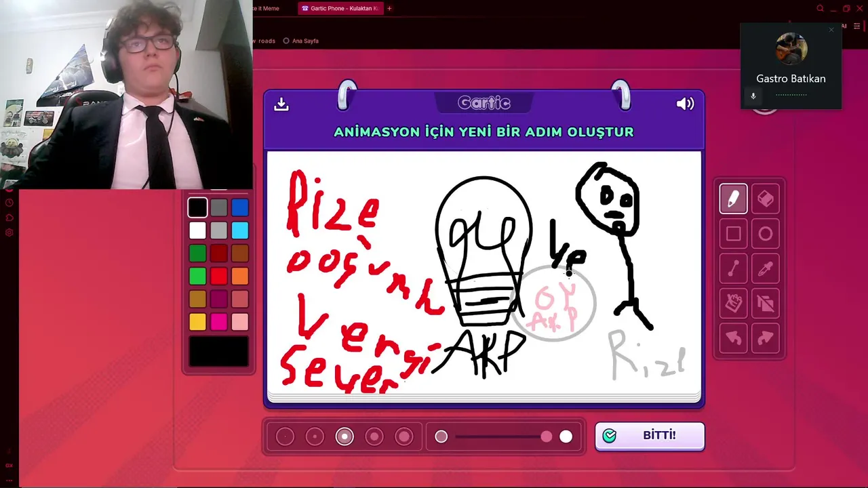Download the drawing with the download icon
The height and width of the screenshot is (488, 868).
[281, 104]
